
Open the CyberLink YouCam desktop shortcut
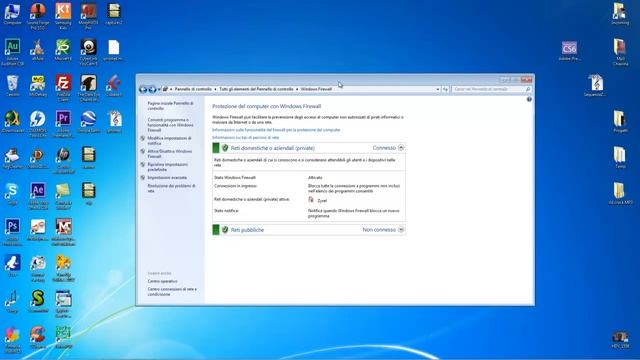88,52
